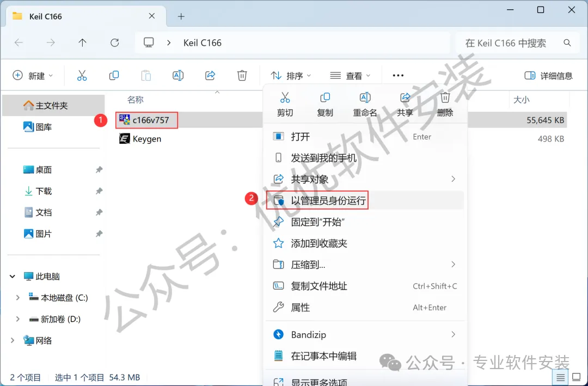Click the Copy icon in the toolbar
Screen dimensions: 588x386
click(x=114, y=75)
